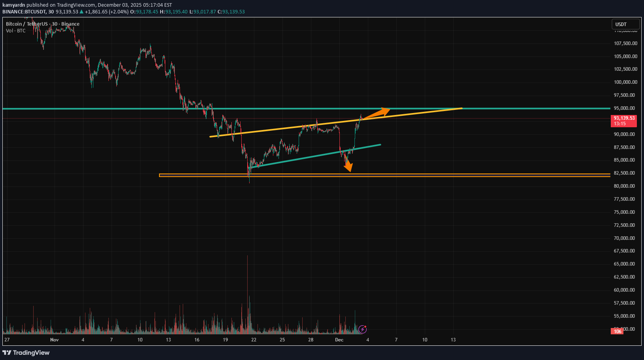
Task: Expand the Vol · BTC indicator legend
Action: click(16, 31)
